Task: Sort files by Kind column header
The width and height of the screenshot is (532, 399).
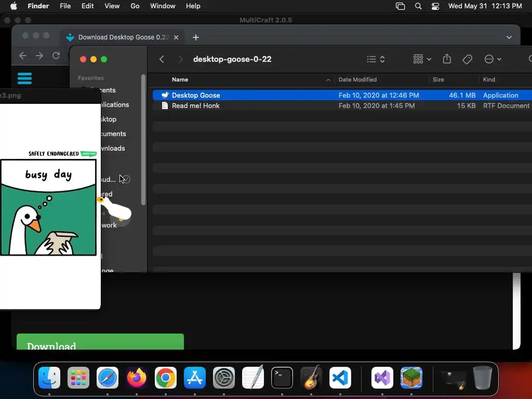Action: [489, 79]
